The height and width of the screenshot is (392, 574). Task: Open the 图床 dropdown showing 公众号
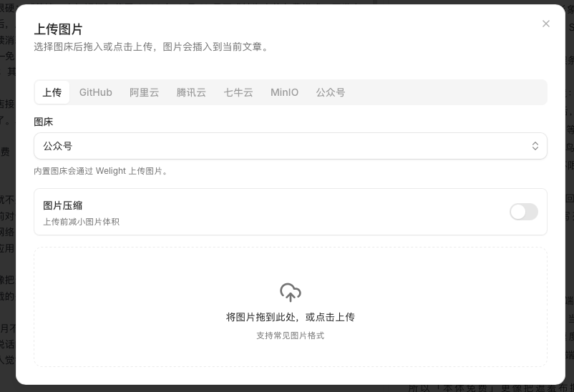tap(291, 146)
